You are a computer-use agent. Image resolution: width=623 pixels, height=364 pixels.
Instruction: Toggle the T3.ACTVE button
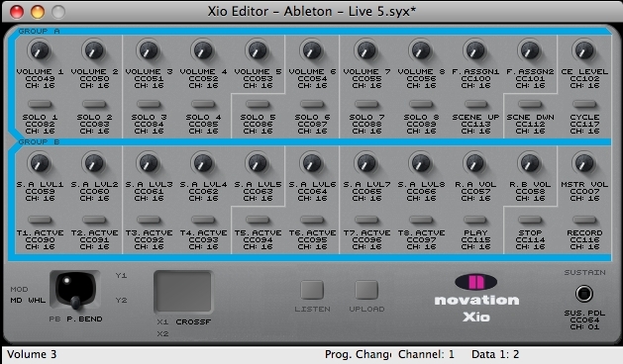click(149, 220)
